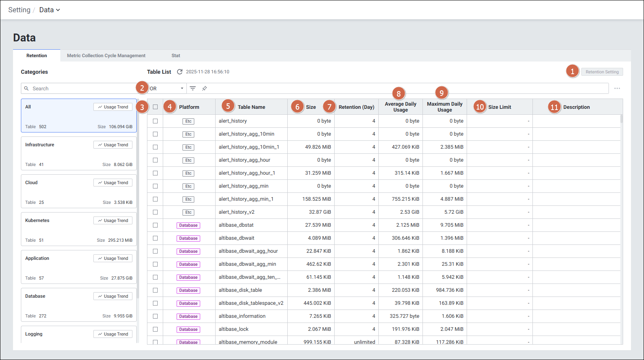Click the Etc platform tag for alert_history

(188, 121)
